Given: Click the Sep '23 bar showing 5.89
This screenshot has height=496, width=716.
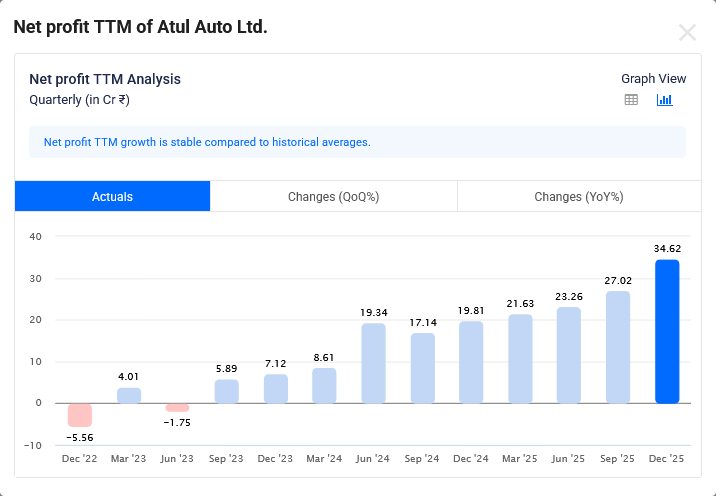Looking at the screenshot, I should [x=227, y=391].
